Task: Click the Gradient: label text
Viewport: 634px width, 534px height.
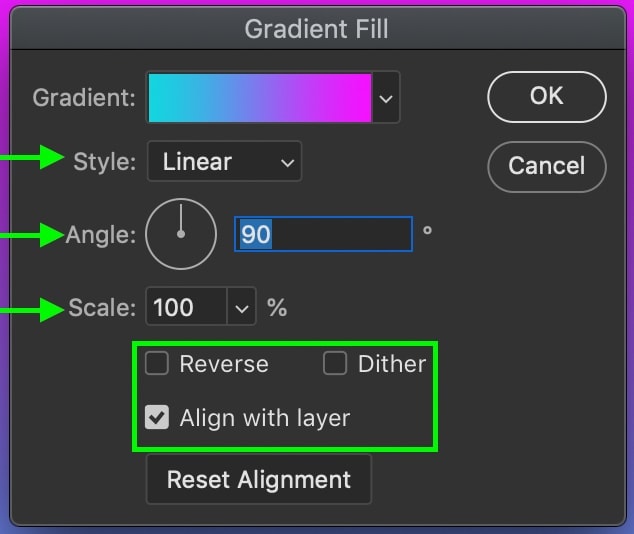Action: pyautogui.click(x=84, y=98)
